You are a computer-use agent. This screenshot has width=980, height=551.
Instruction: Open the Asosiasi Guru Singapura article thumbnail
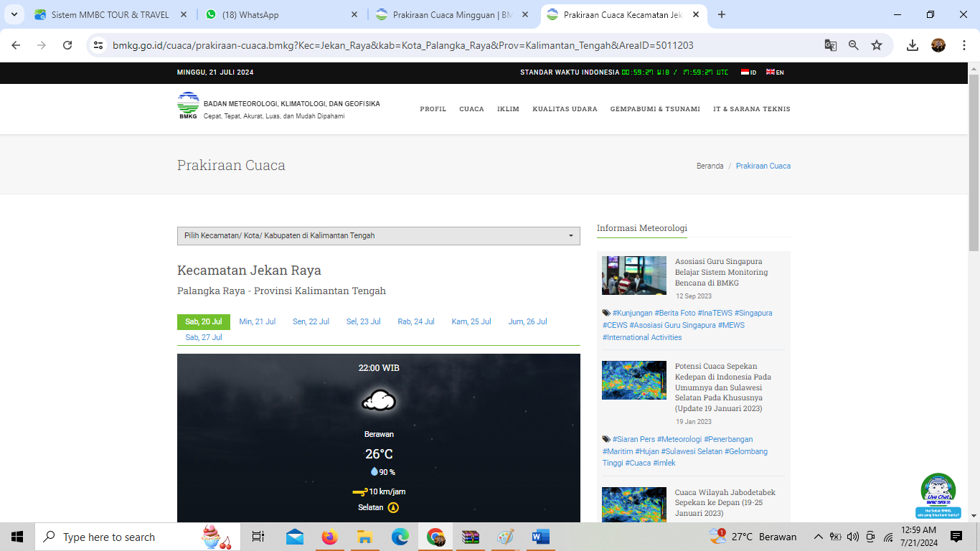tap(634, 275)
